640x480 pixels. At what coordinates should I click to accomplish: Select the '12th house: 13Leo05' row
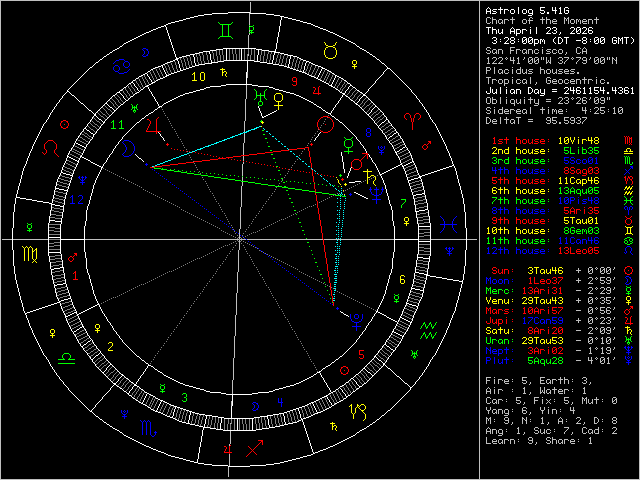coord(560,251)
